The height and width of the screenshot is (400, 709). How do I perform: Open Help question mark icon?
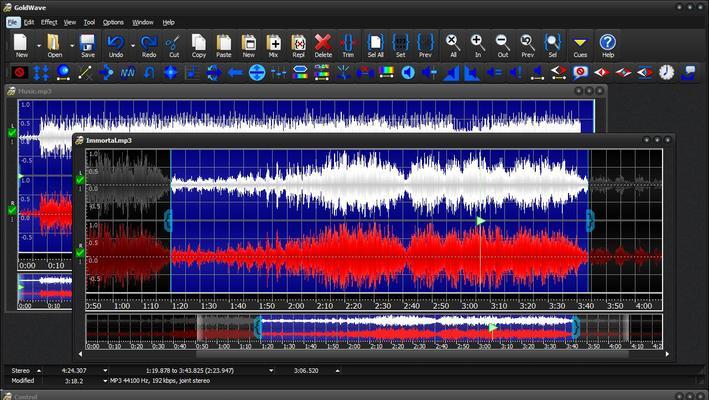pyautogui.click(x=608, y=46)
